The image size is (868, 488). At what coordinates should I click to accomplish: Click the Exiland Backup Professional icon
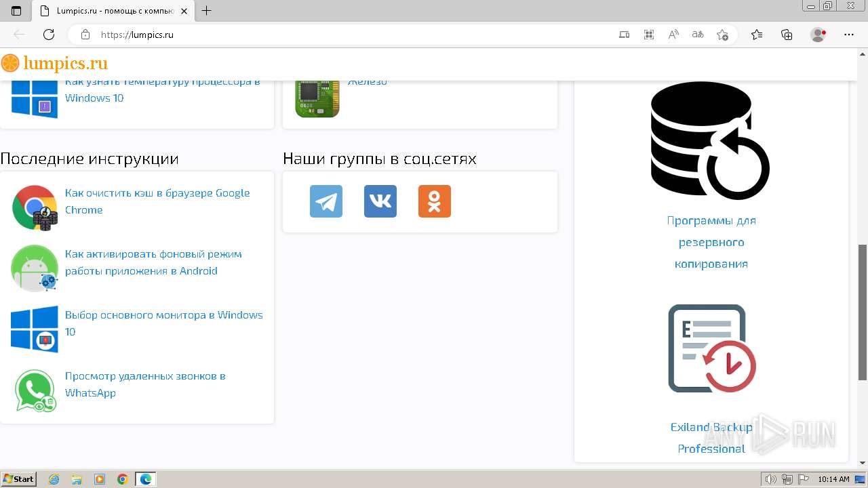coord(711,348)
